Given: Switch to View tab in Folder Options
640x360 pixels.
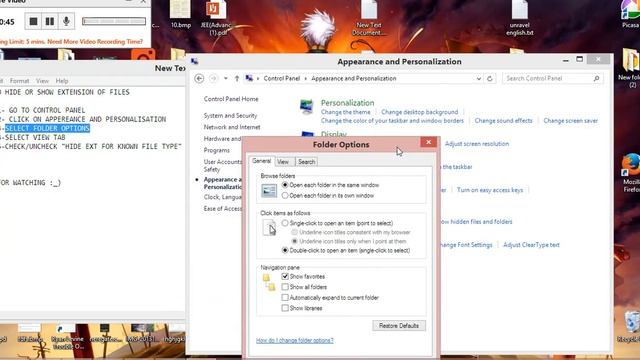Looking at the screenshot, I should point(283,162).
